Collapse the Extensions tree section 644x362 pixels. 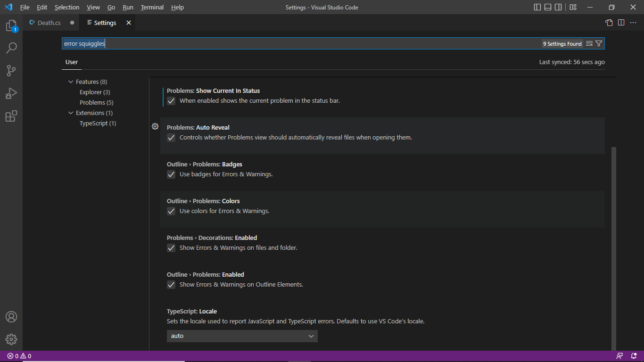[x=71, y=113]
